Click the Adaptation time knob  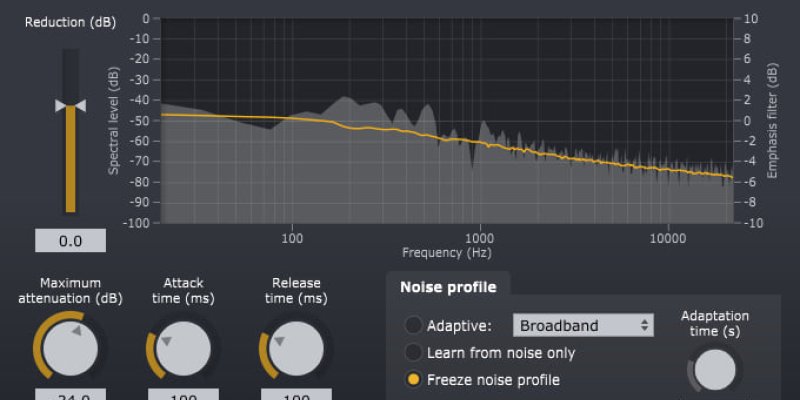pos(714,368)
